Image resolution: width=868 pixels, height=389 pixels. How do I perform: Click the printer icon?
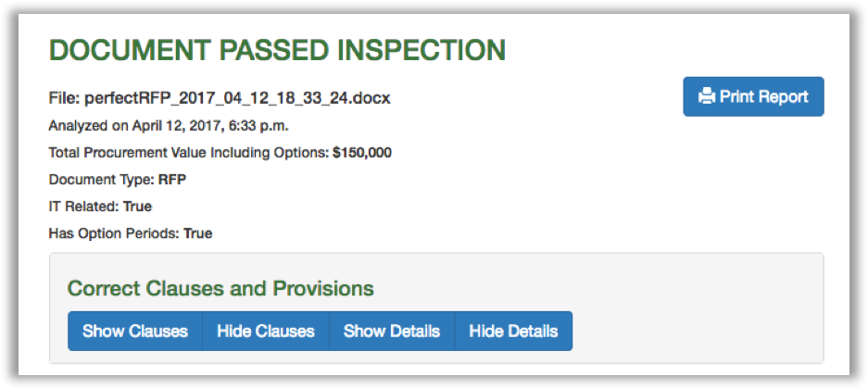(707, 96)
